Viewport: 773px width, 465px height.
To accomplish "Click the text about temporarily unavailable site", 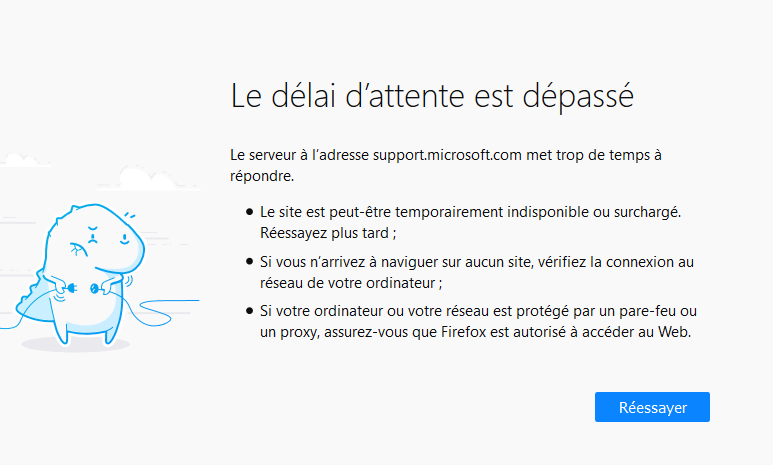I will (x=470, y=212).
